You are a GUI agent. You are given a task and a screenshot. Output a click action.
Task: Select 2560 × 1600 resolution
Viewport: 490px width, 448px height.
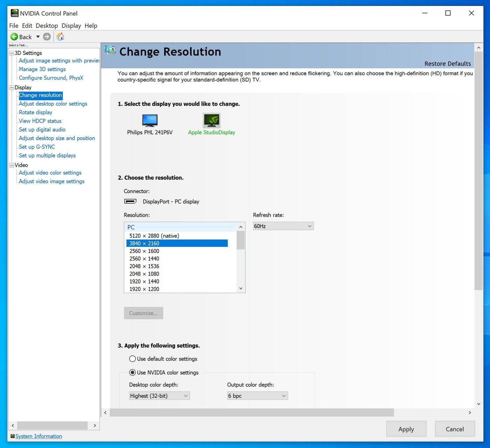coord(177,251)
